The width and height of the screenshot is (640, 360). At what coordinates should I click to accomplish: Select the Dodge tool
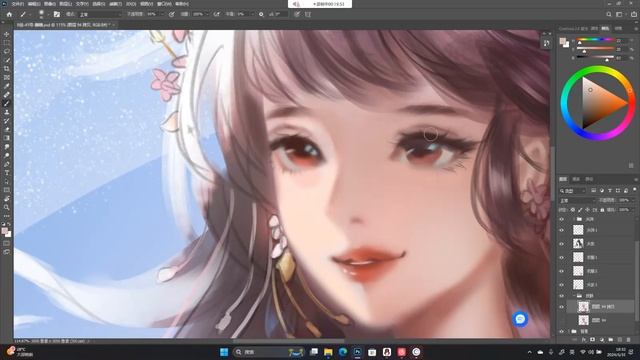[7, 155]
